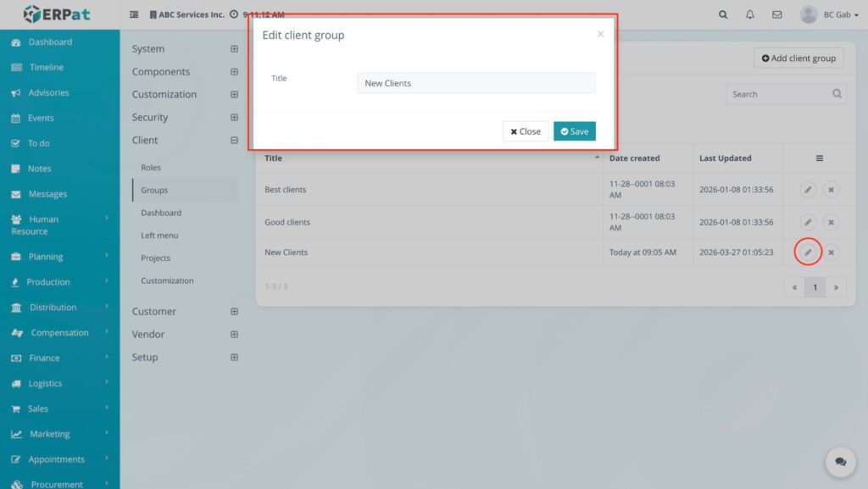Go to Timeline in the sidebar
Viewport: 868px width, 489px height.
coord(46,68)
